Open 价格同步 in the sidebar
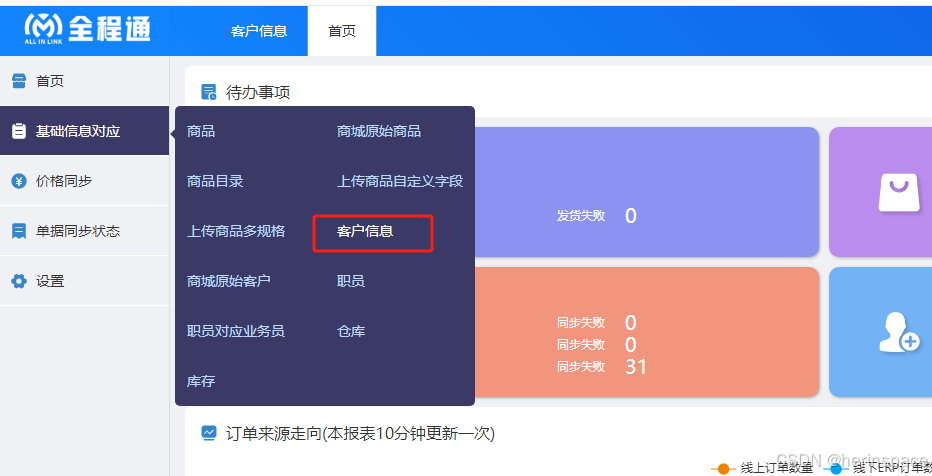The image size is (932, 476). click(x=84, y=181)
